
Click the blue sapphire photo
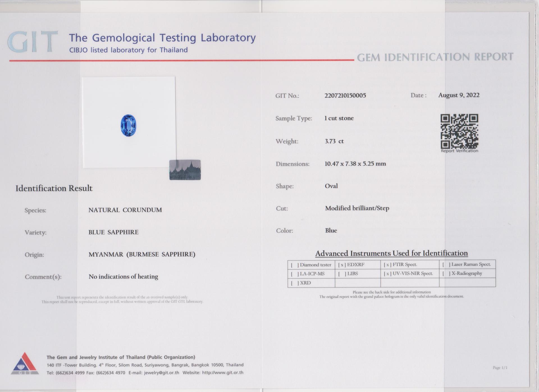click(x=128, y=126)
